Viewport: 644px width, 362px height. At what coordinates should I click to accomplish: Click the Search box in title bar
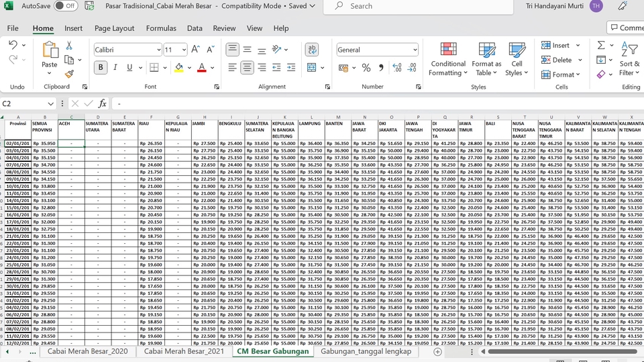coord(418,6)
